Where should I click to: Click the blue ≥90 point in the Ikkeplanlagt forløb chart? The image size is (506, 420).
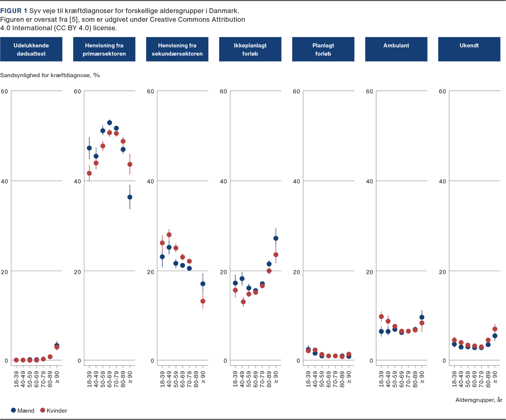(276, 238)
